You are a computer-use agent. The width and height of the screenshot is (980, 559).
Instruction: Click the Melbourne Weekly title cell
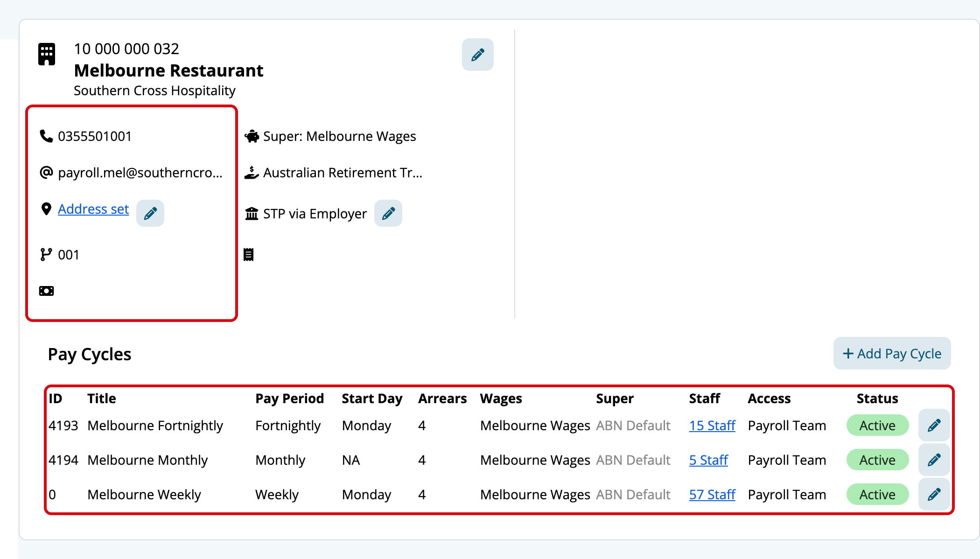tap(144, 495)
